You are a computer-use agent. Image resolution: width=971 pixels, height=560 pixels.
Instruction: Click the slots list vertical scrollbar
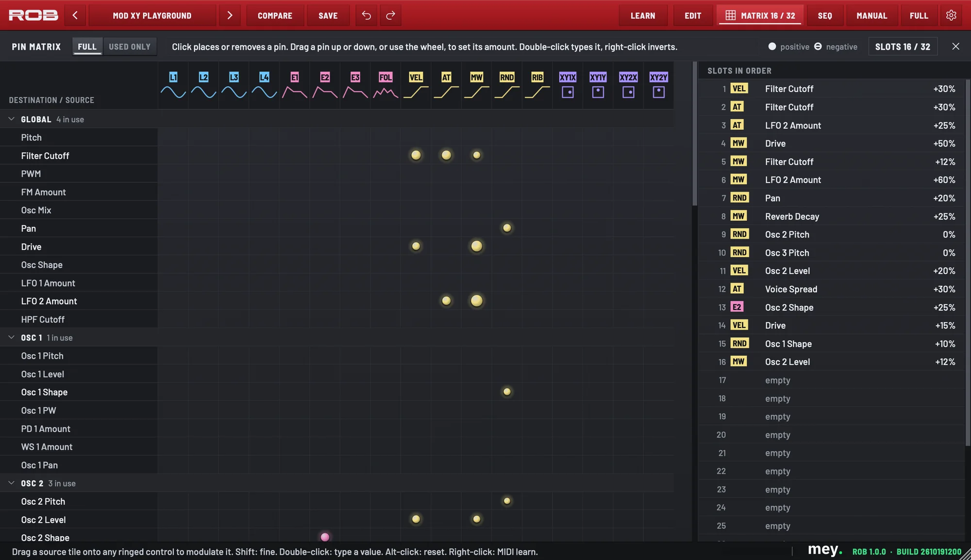point(968,262)
